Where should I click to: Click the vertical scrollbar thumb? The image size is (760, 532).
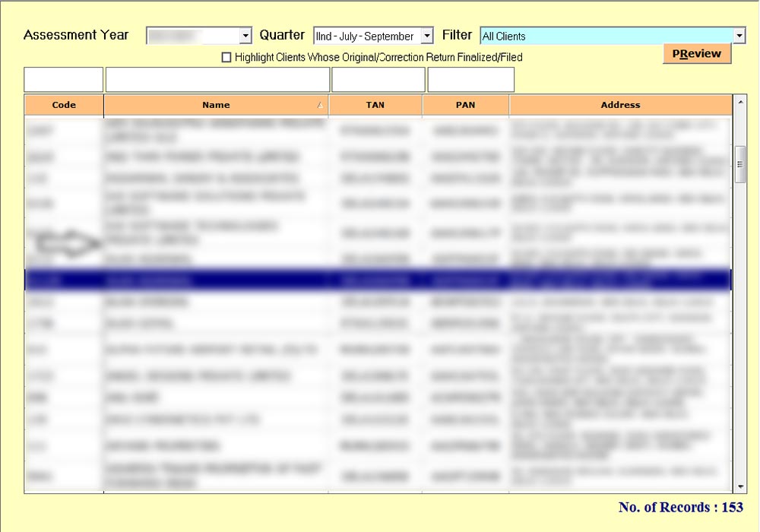740,164
